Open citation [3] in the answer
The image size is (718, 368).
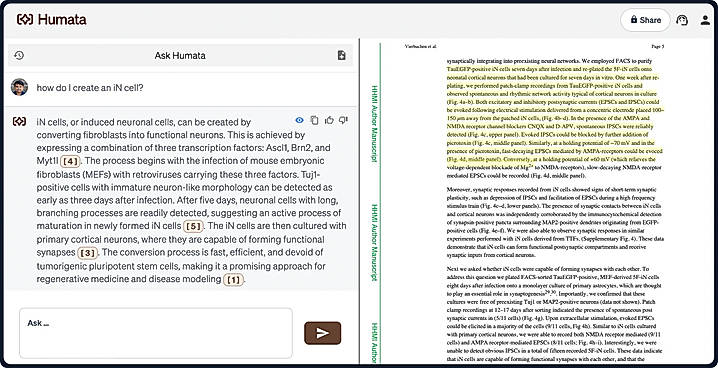click(87, 253)
